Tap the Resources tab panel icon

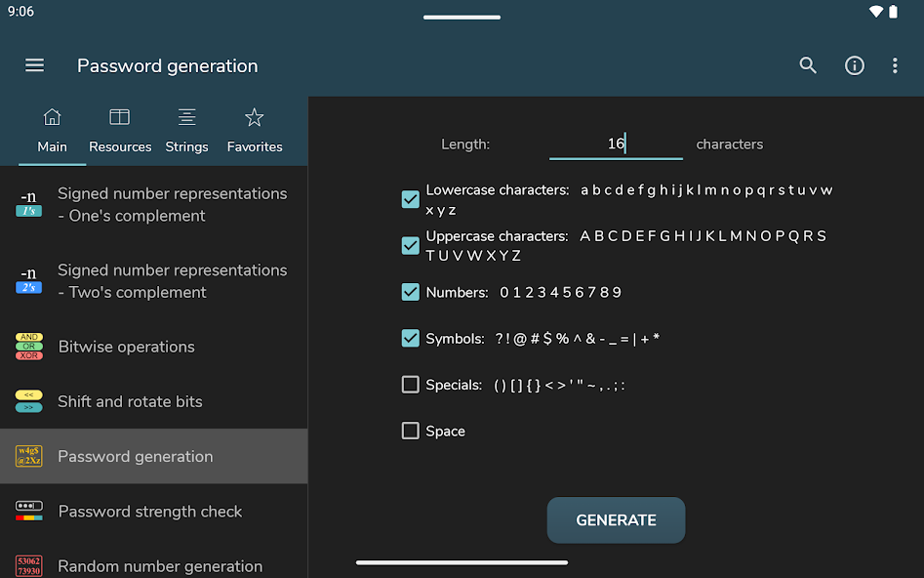point(120,117)
